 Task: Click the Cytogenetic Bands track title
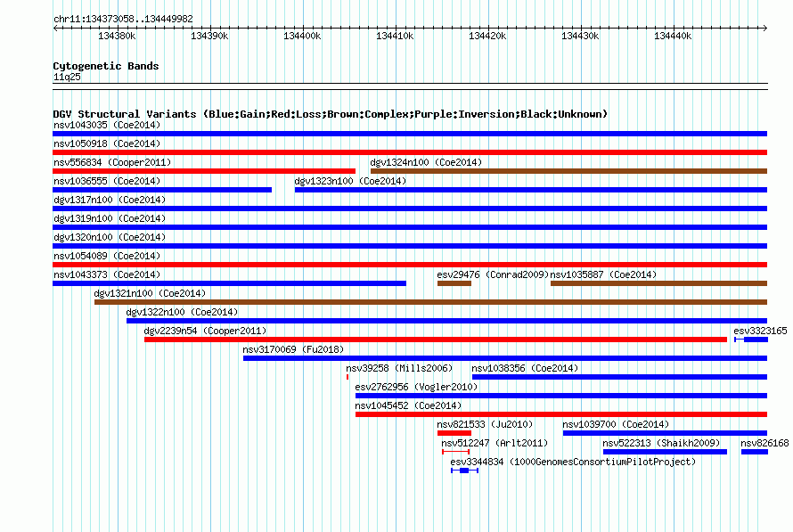point(106,66)
